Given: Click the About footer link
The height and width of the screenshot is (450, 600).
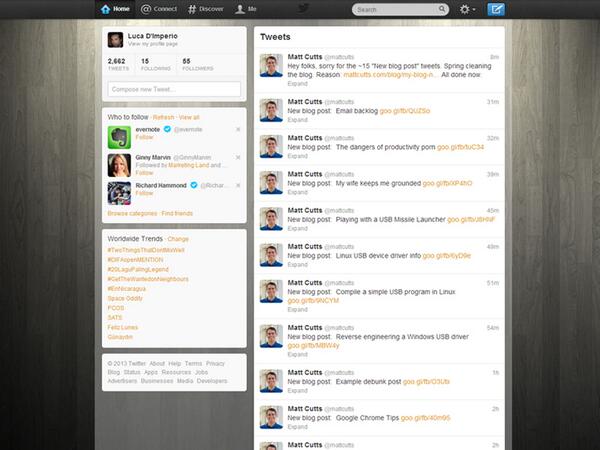Looking at the screenshot, I should coord(157,363).
